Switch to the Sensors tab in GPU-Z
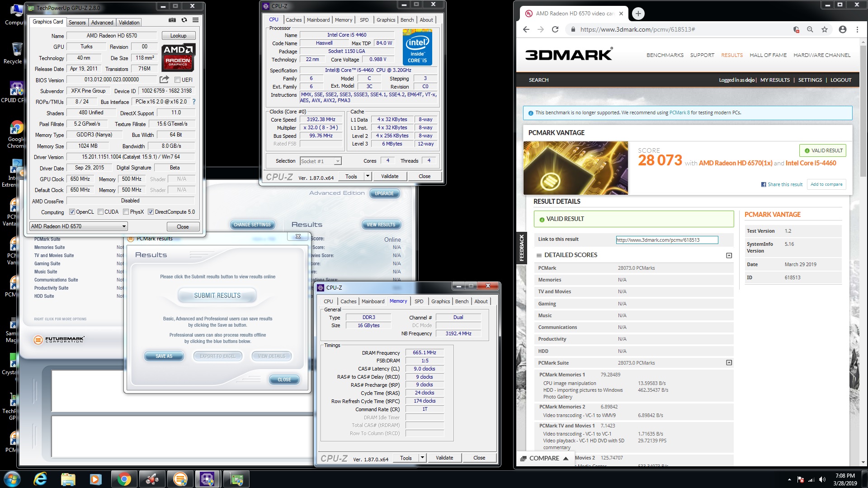The image size is (868, 488). [x=77, y=23]
